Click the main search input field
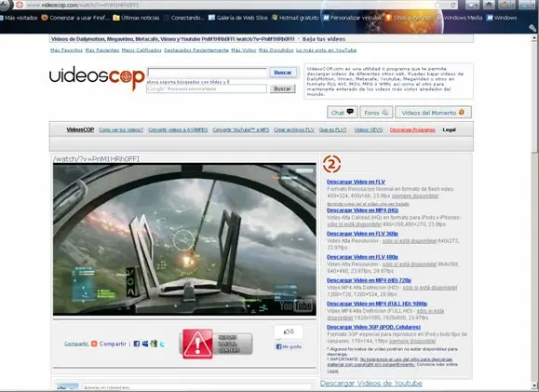Image resolution: width=539 pixels, height=392 pixels. 208,73
